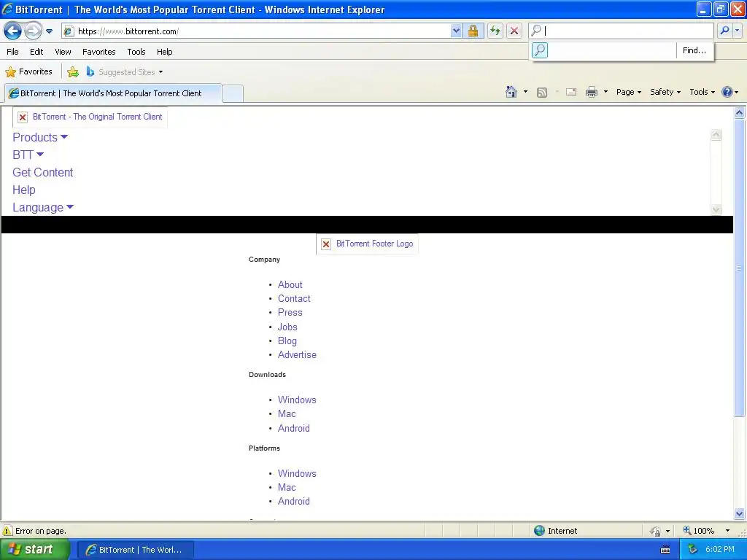
Task: Click the Print icon
Action: click(x=591, y=92)
